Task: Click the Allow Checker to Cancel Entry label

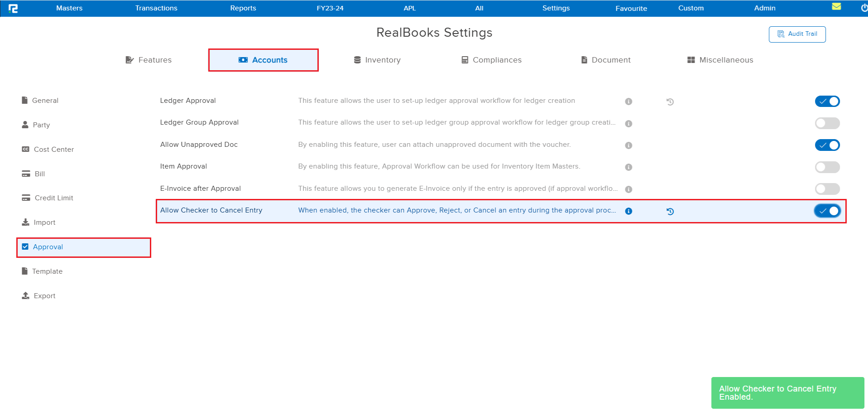Action: [x=211, y=210]
